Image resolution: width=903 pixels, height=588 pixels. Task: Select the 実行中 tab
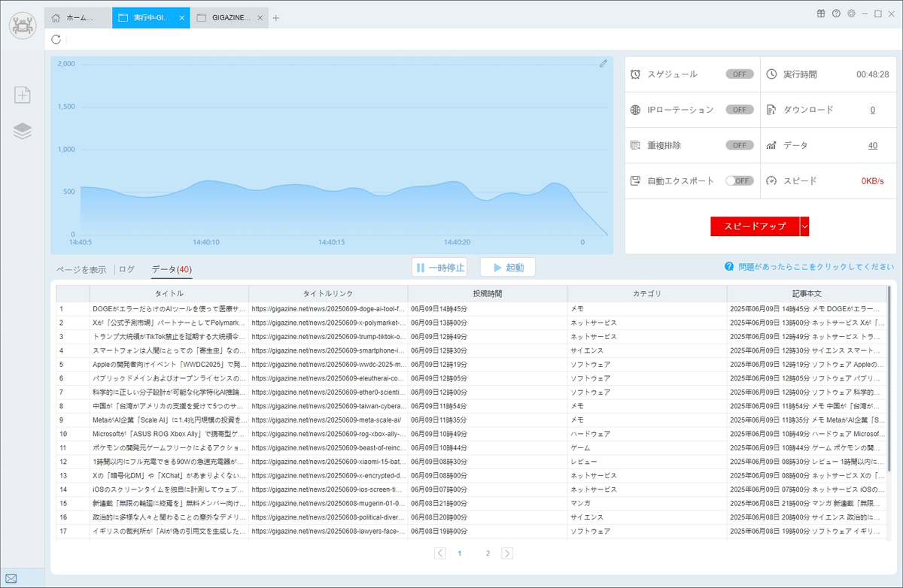pos(150,18)
